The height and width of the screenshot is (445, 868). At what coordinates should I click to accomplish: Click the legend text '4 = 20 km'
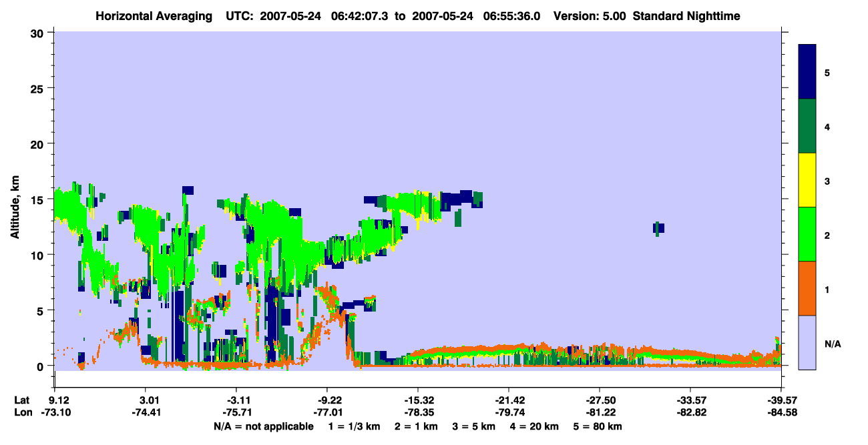[x=534, y=426]
